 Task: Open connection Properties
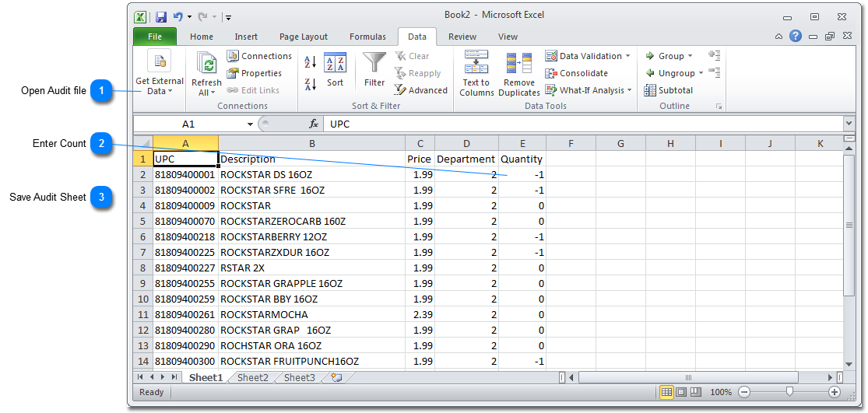[x=254, y=73]
